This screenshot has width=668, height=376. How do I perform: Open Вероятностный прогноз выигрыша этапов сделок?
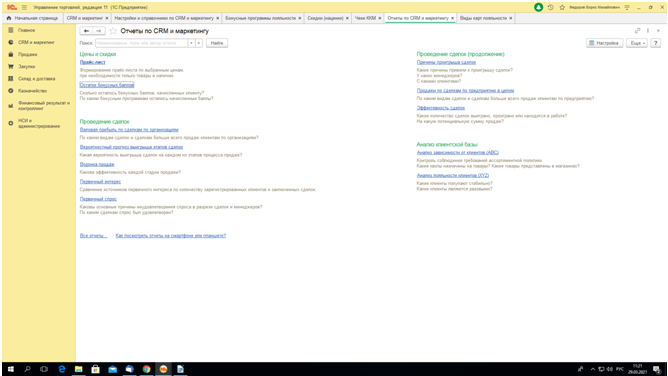pyautogui.click(x=131, y=147)
